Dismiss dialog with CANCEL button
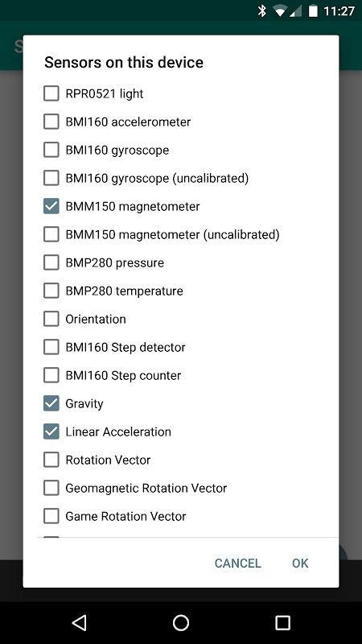Screen dimensions: 362x644 pos(237,563)
